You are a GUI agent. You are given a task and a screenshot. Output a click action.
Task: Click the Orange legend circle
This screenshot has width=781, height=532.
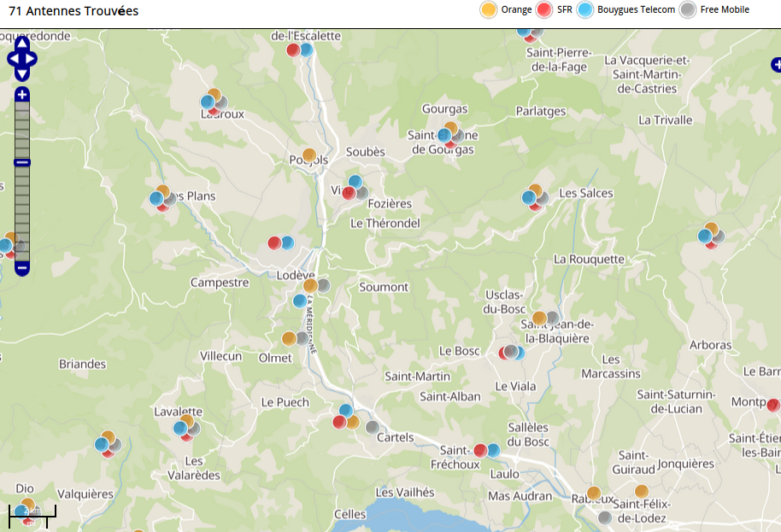[x=489, y=10]
